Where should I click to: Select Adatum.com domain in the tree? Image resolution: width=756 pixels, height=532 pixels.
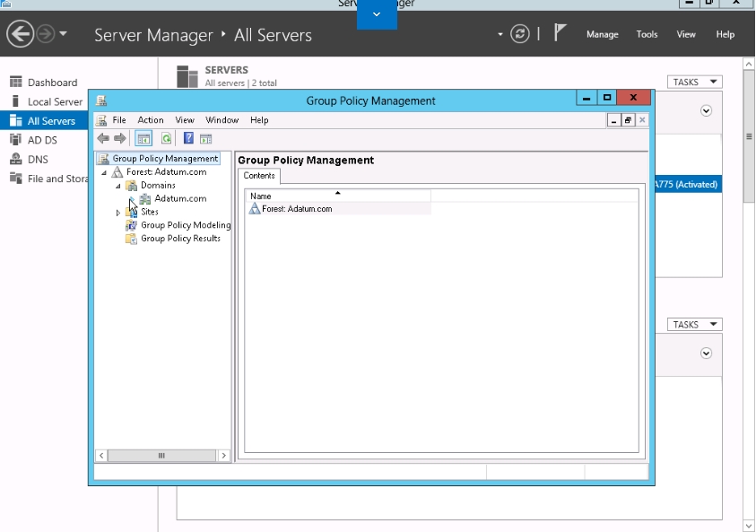[x=180, y=198]
